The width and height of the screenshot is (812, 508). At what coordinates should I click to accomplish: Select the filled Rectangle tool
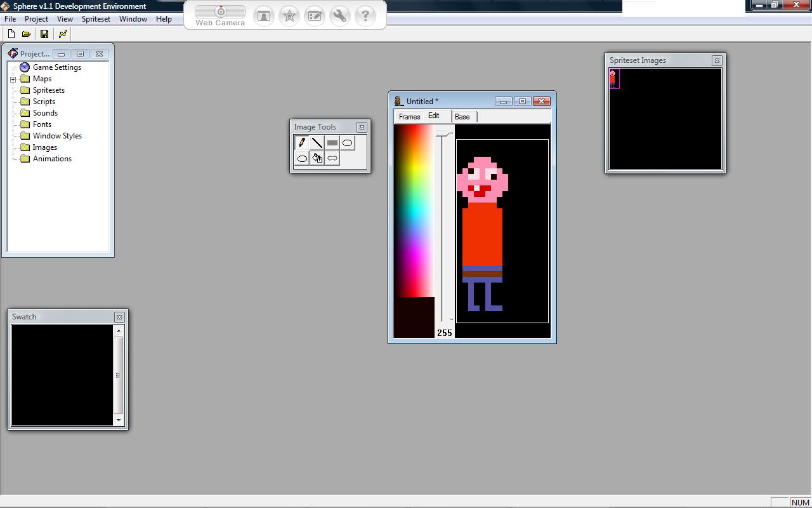pyautogui.click(x=332, y=143)
